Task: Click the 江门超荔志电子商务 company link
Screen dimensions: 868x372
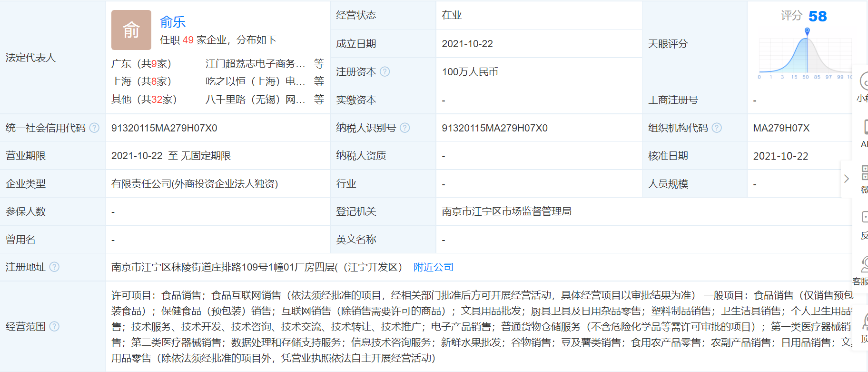Action: 255,64
